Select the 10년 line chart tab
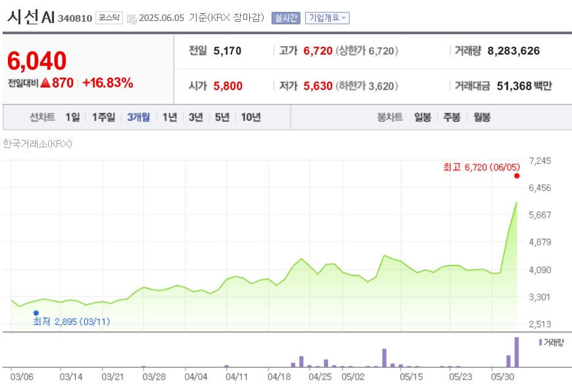The height and width of the screenshot is (392, 572). point(251,117)
